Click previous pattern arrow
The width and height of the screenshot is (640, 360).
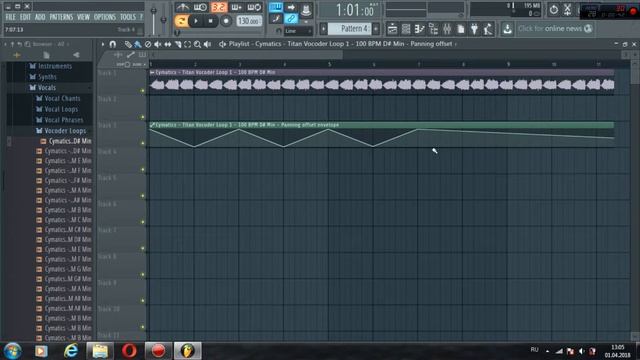pos(324,29)
